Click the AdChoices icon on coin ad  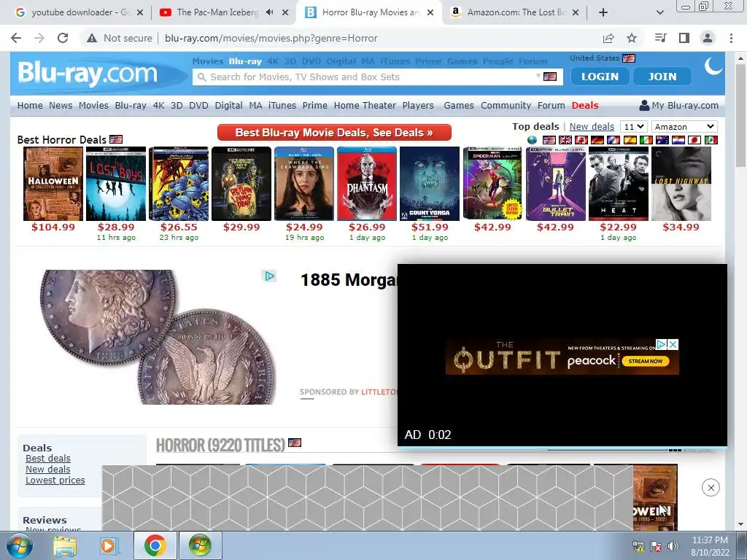pos(269,276)
